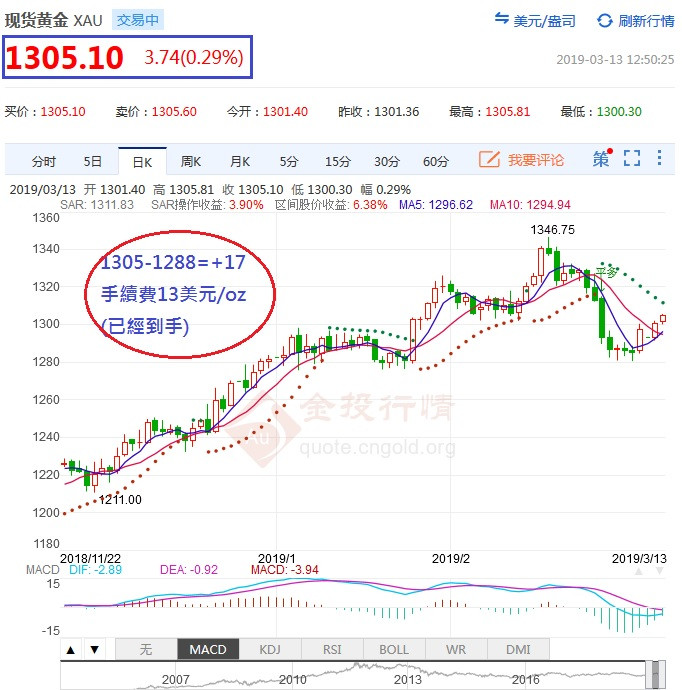Click the MA10: 1294.94 label

tap(530, 205)
